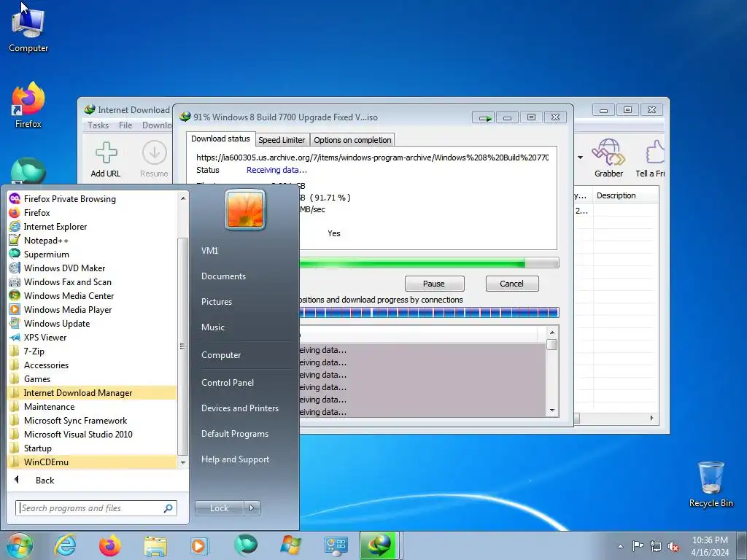Click the clock showing 10:36 PM

(709, 545)
